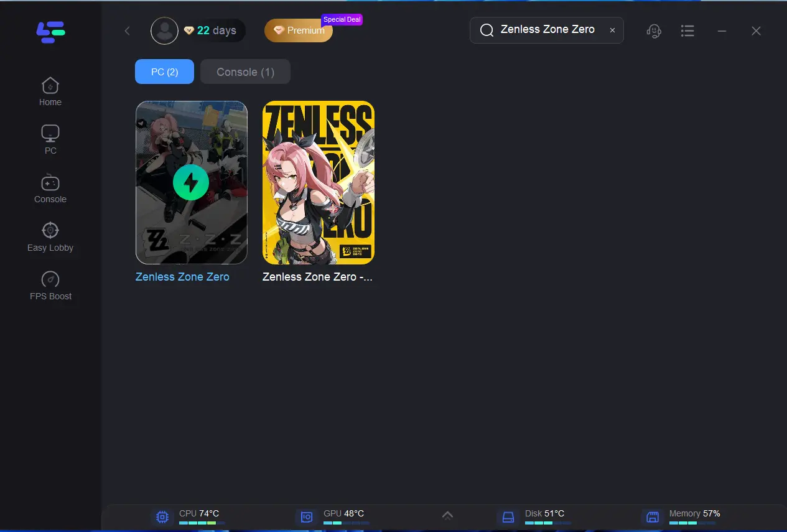Click the Memory icon
Image resolution: width=787 pixels, height=532 pixels.
click(x=653, y=517)
